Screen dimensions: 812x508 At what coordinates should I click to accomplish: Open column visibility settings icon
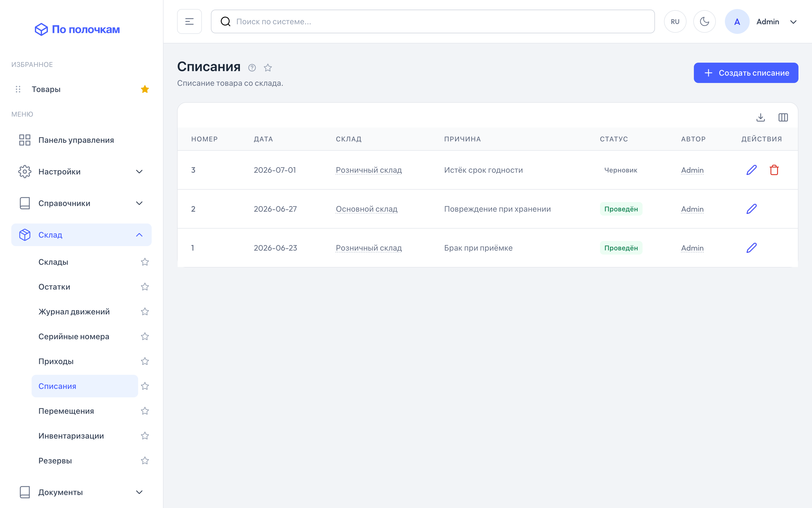(x=783, y=117)
